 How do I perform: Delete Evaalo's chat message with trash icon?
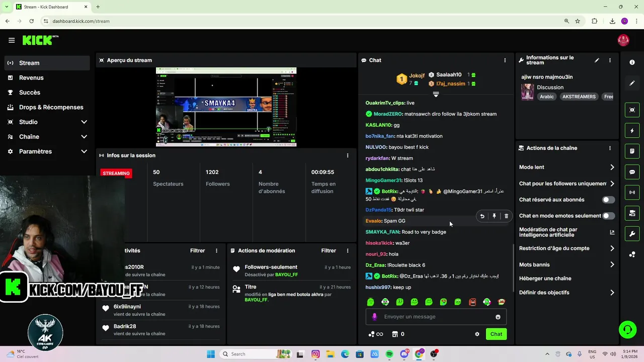pos(506,216)
